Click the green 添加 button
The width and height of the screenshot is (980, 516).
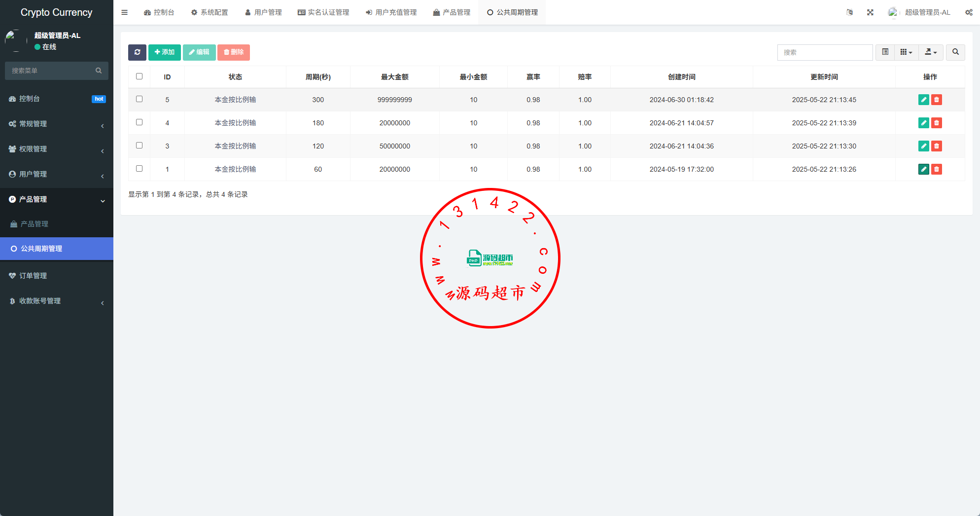164,52
